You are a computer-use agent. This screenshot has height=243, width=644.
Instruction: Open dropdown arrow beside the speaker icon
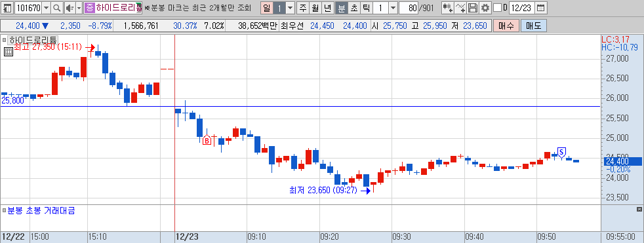[x=79, y=8]
